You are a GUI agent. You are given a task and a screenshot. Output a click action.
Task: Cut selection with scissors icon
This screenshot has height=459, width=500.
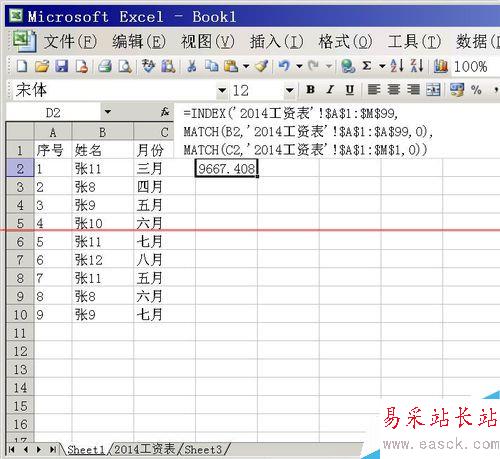(x=191, y=66)
